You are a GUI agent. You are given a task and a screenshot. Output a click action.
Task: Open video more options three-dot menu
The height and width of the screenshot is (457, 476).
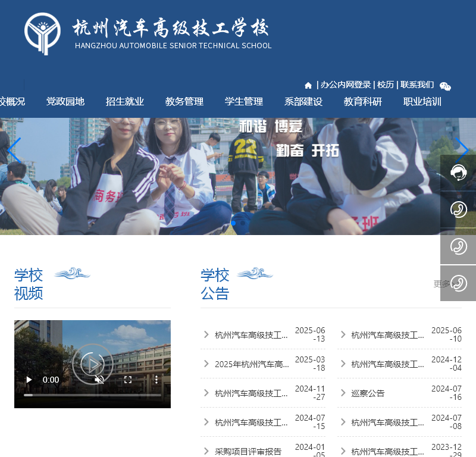[156, 379]
